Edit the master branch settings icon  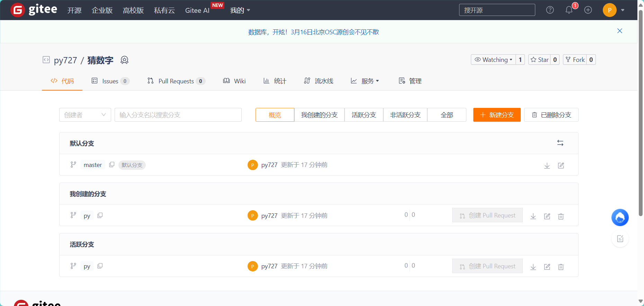[561, 166]
